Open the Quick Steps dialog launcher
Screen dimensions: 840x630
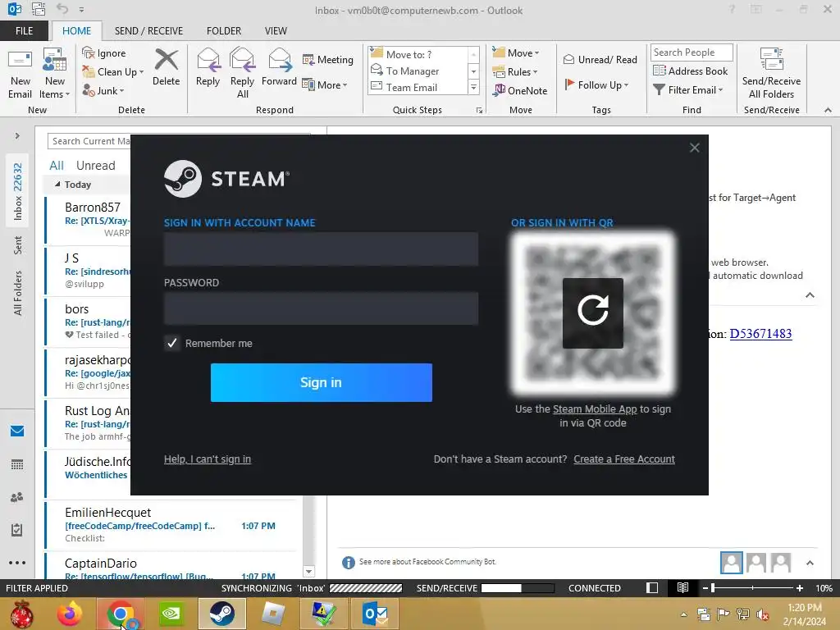[x=479, y=111]
